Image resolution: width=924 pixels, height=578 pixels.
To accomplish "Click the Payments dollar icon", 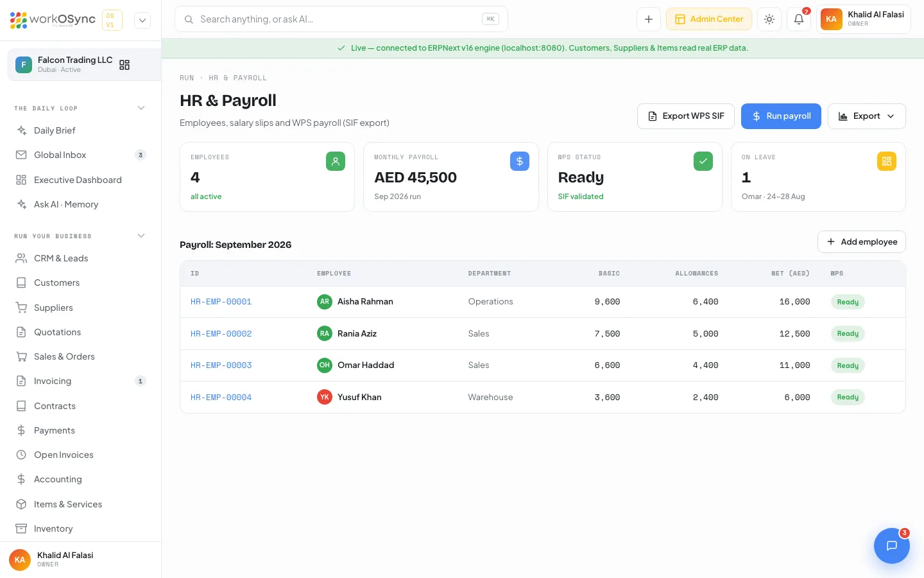I will pos(21,430).
